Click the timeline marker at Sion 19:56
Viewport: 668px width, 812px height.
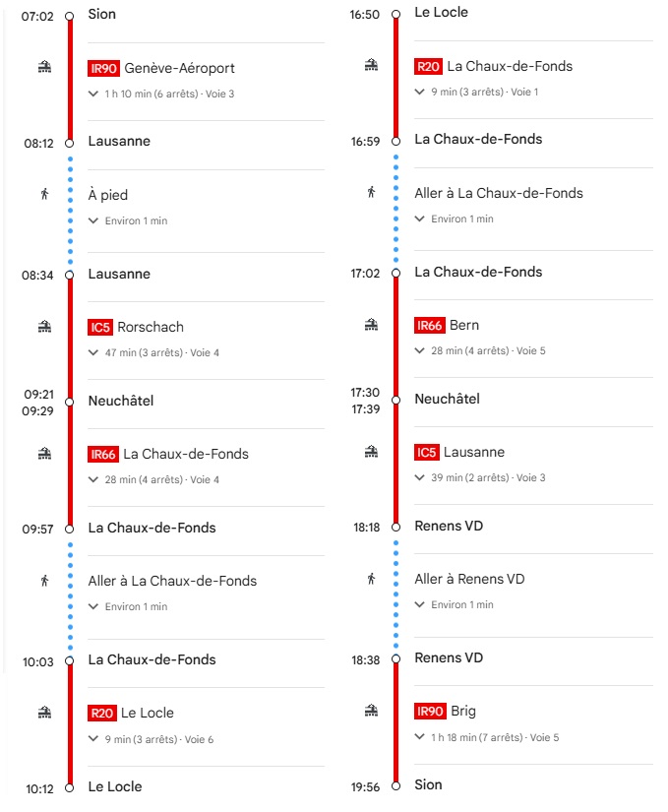pyautogui.click(x=395, y=786)
